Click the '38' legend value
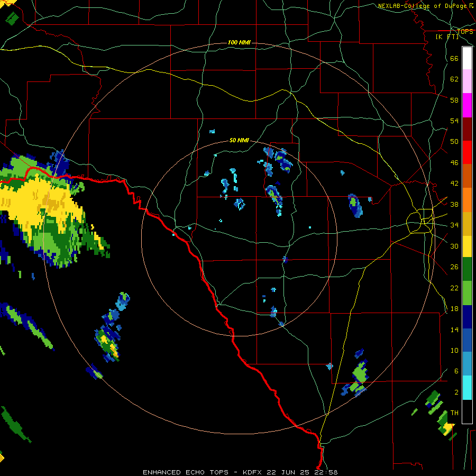The width and height of the screenshot is (476, 476). pos(454,204)
